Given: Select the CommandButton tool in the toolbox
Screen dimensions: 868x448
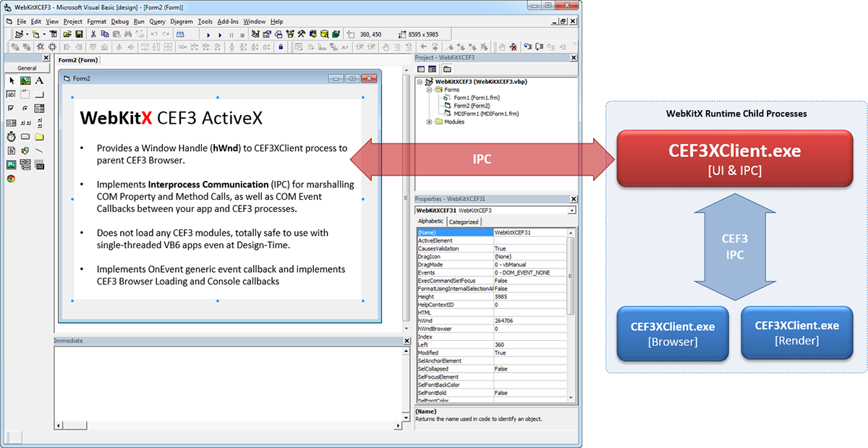Looking at the screenshot, I should click(39, 94).
